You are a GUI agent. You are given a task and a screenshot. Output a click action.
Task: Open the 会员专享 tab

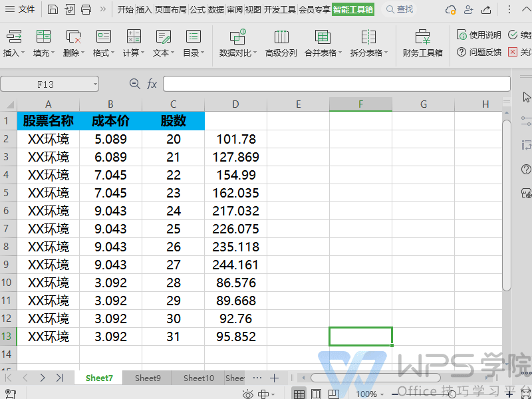tap(315, 9)
